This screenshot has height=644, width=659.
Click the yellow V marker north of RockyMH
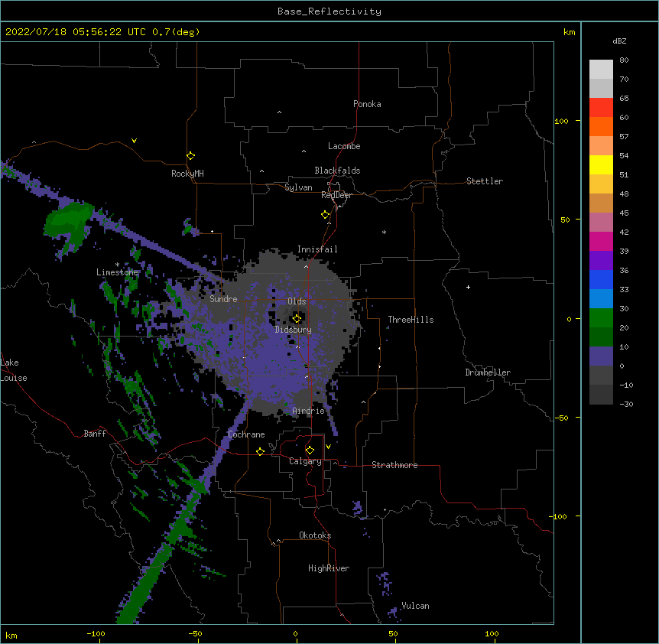pyautogui.click(x=134, y=141)
